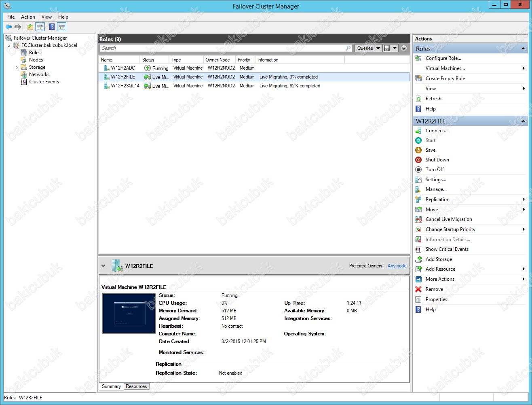This screenshot has width=532, height=405.
Task: Open the Queries dropdown
Action: [369, 48]
